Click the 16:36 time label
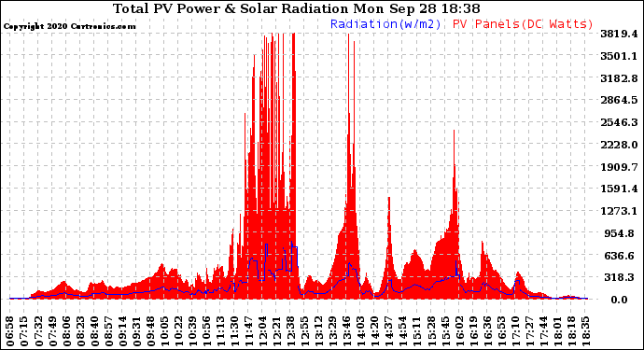 pyautogui.click(x=487, y=331)
